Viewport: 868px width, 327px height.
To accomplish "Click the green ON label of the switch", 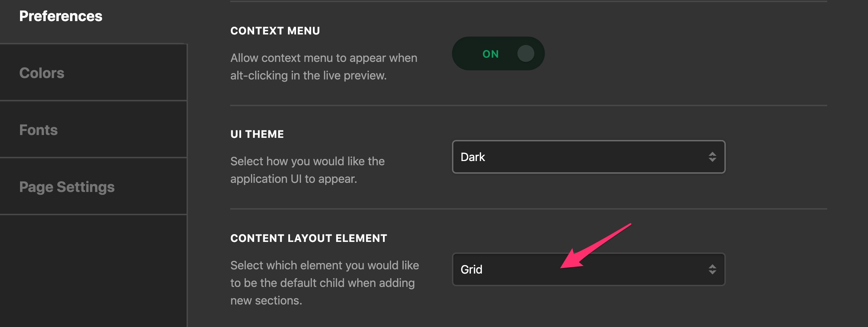I will (x=490, y=54).
